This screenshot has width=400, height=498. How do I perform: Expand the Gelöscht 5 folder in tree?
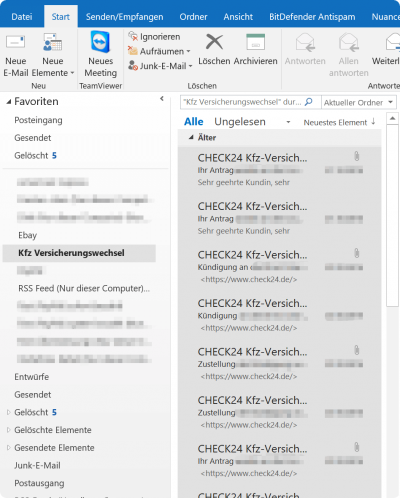click(9, 412)
